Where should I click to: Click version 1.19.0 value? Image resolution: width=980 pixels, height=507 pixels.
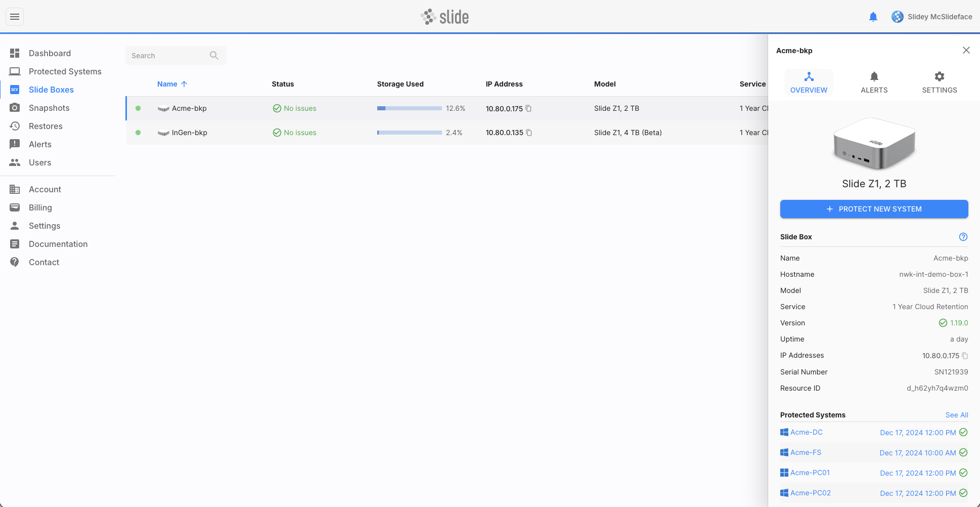pyautogui.click(x=959, y=323)
